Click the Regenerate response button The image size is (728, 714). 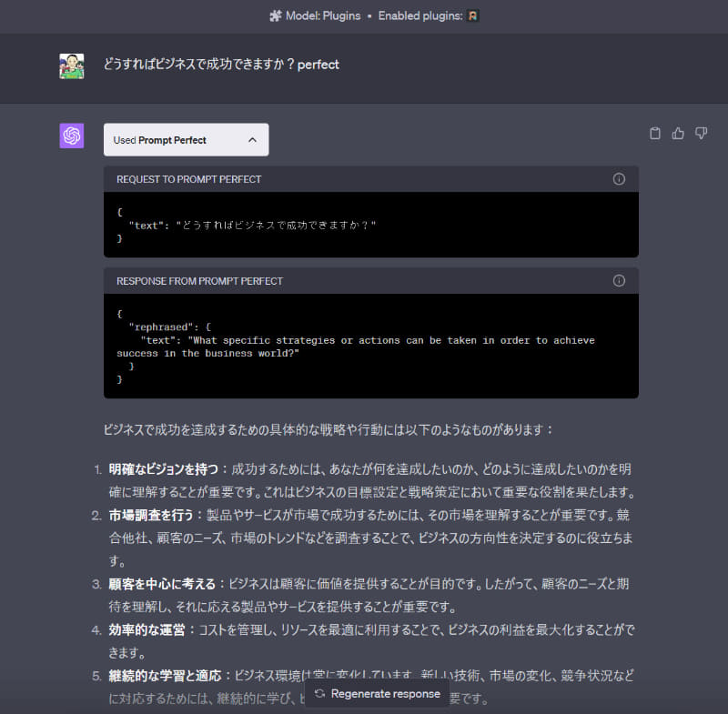coord(377,694)
